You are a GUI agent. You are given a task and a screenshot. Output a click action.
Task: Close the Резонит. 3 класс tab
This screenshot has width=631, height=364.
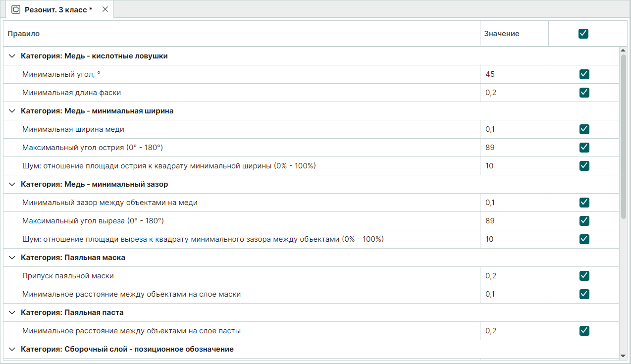tap(105, 9)
